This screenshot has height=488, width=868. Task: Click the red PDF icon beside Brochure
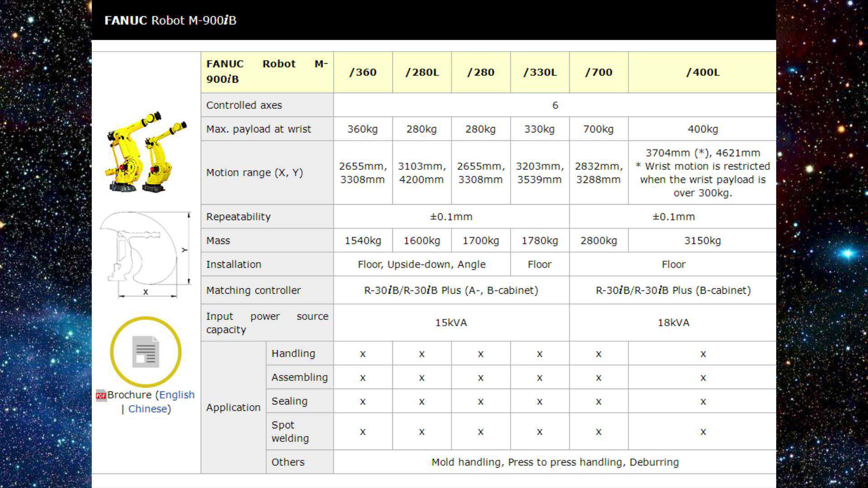(101, 396)
